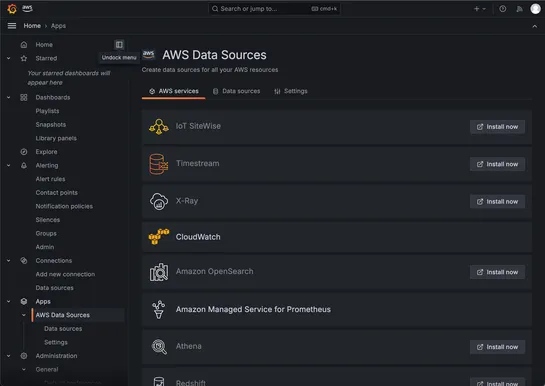Screen dimensions: 545x386
Task: Open Data sources under Connections
Action: (x=55, y=288)
